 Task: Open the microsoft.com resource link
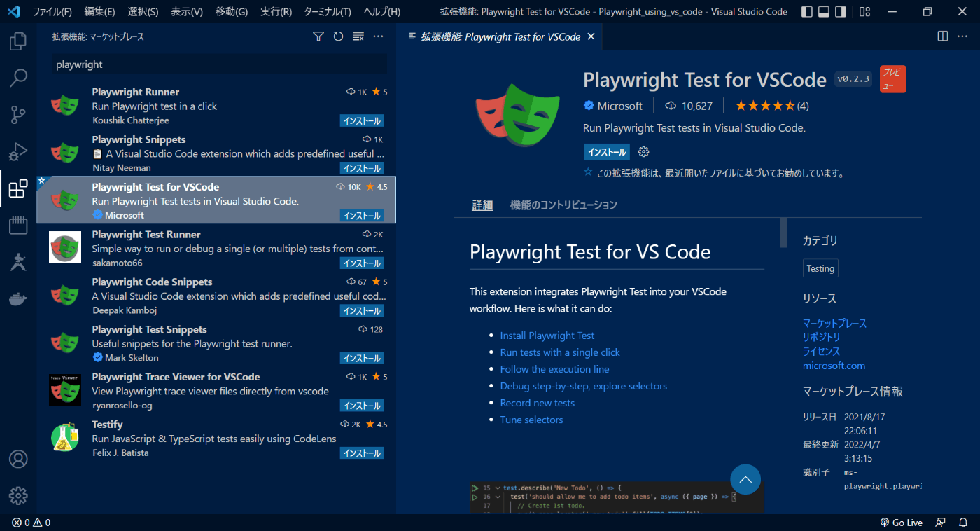pyautogui.click(x=834, y=366)
